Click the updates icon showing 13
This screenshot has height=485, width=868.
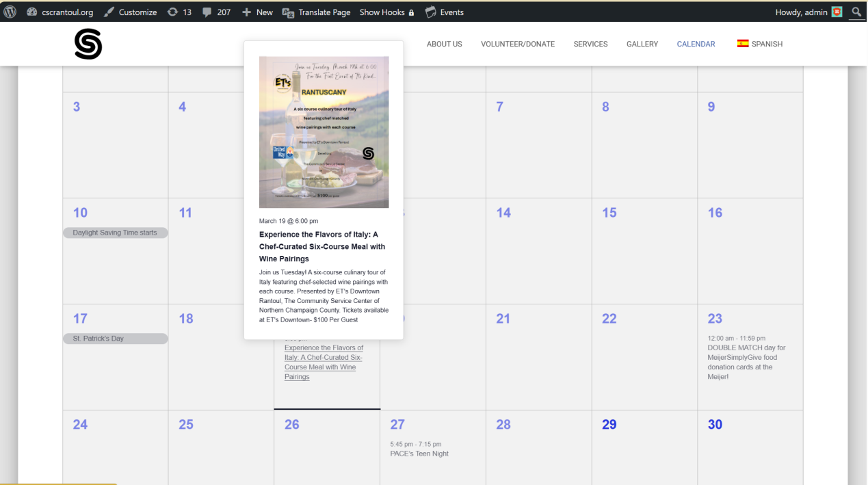[x=179, y=12]
